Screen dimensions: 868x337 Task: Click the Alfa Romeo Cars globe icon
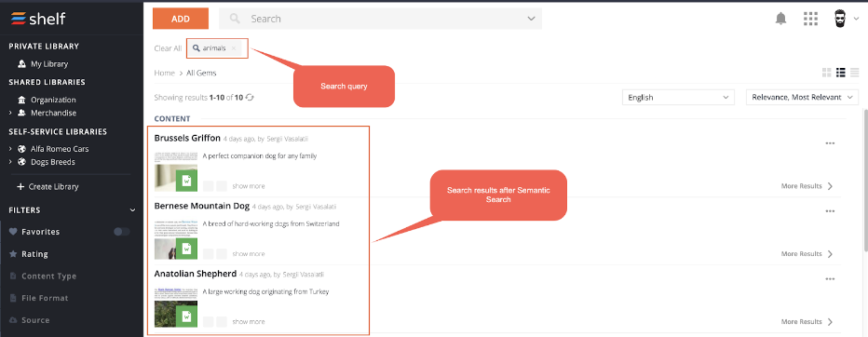pyautogui.click(x=21, y=149)
